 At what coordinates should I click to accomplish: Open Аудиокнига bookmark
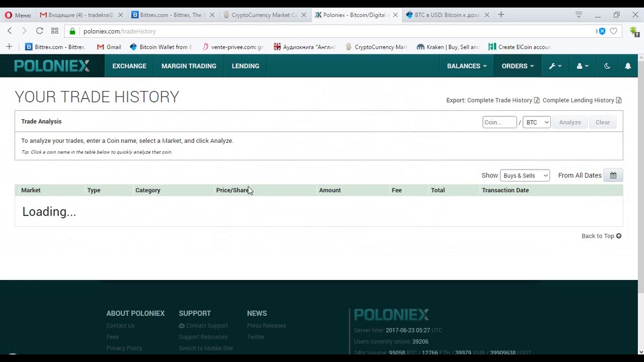coord(304,47)
